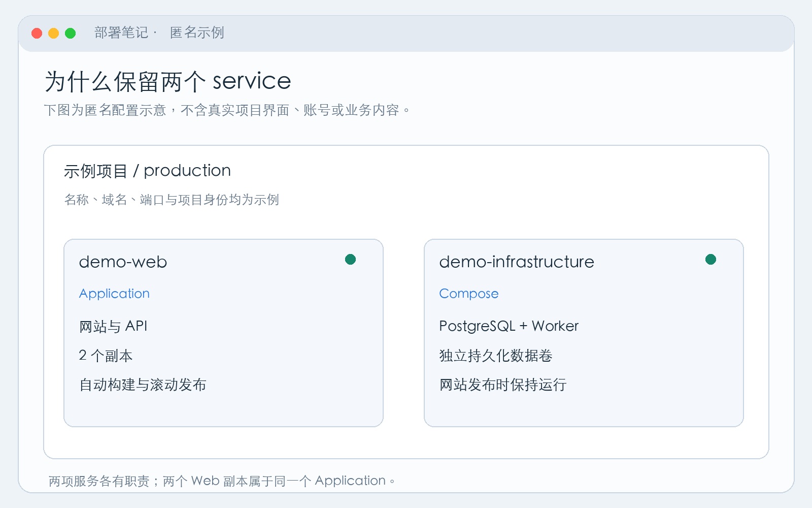Open the demo-web service card title
Image resolution: width=812 pixels, height=508 pixels.
tap(123, 262)
